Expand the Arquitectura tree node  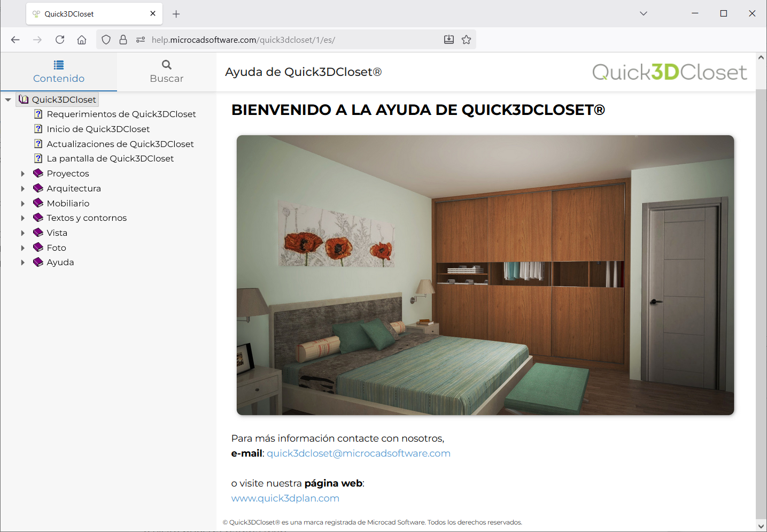click(22, 188)
